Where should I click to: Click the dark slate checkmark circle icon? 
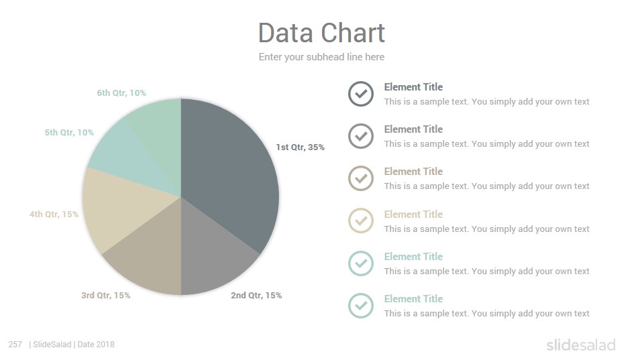(361, 94)
